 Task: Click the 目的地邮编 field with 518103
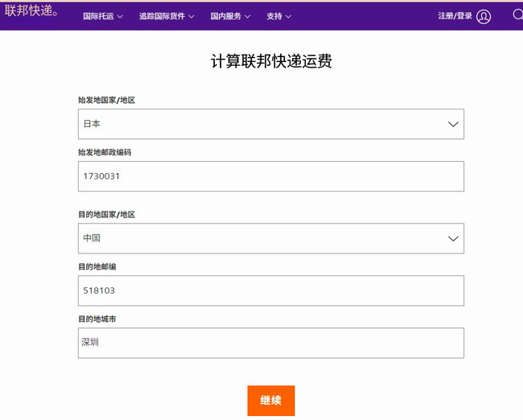coord(271,290)
